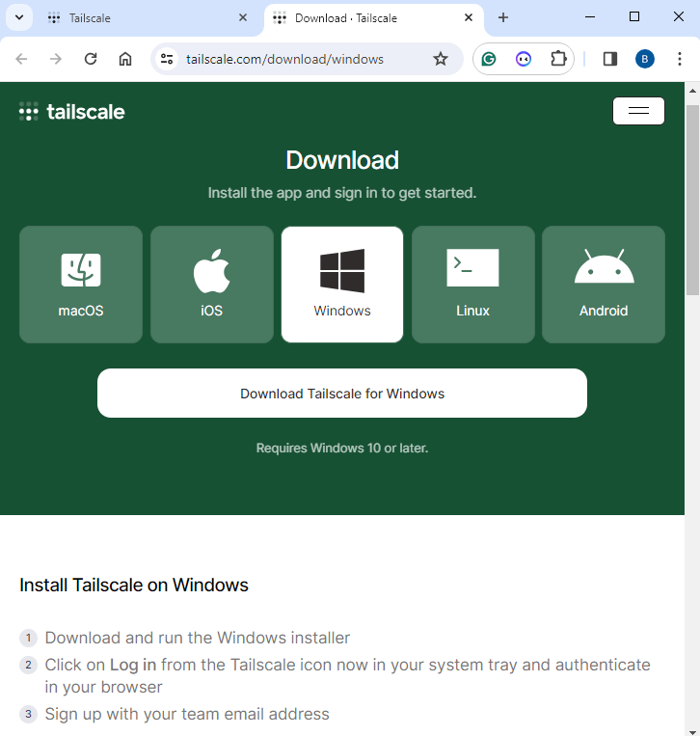This screenshot has width=700, height=736.
Task: Bookmark this page with star icon
Action: (440, 59)
